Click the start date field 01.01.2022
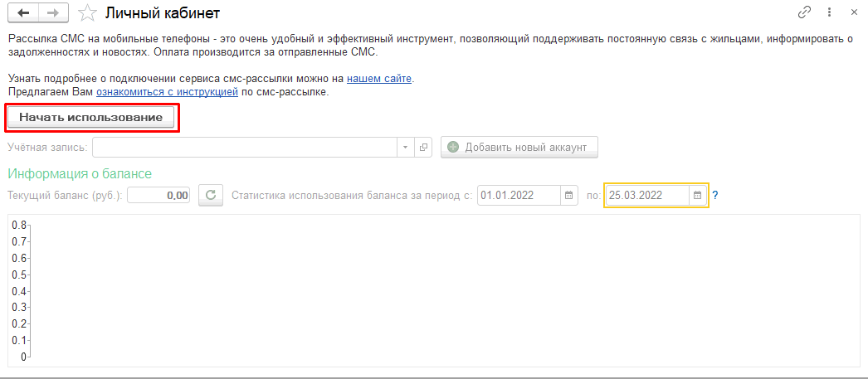Image resolution: width=868 pixels, height=379 pixels. [519, 196]
